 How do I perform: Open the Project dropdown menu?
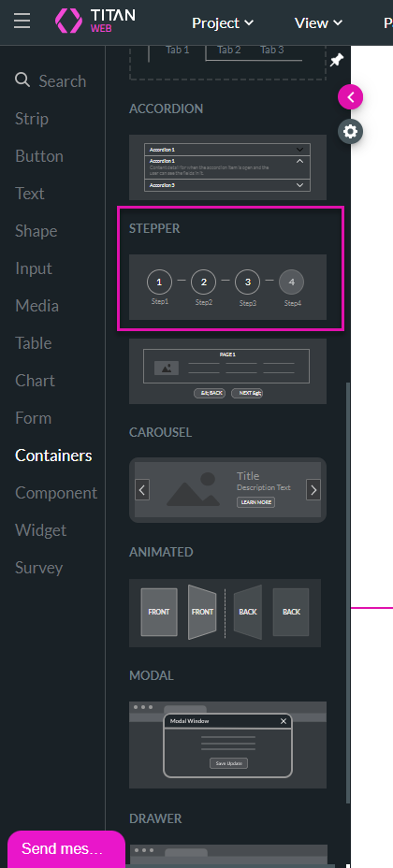click(223, 22)
